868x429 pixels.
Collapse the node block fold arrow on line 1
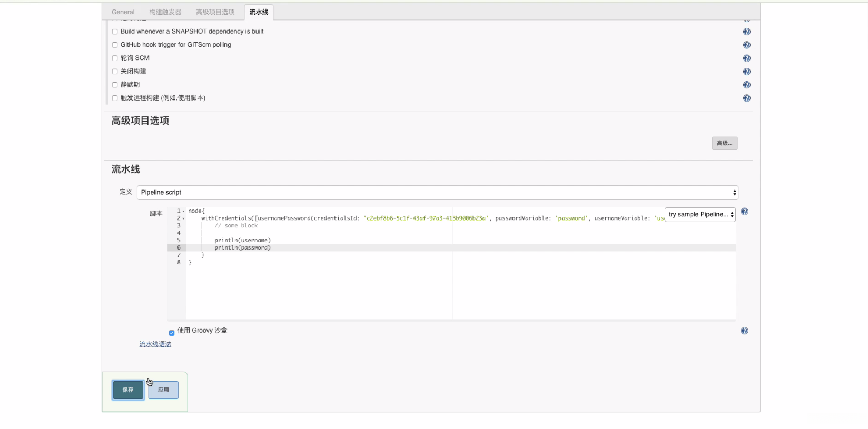coord(183,211)
